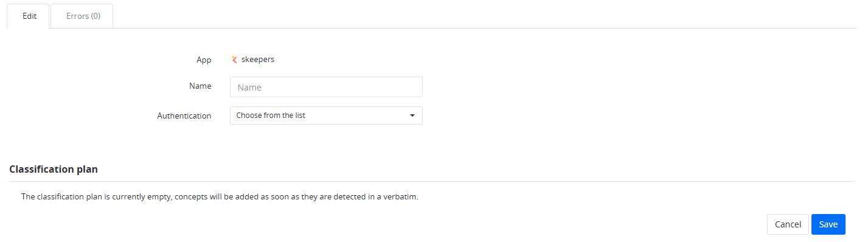The image size is (868, 242).
Task: Click the skeepers logo icon
Action: (x=234, y=60)
